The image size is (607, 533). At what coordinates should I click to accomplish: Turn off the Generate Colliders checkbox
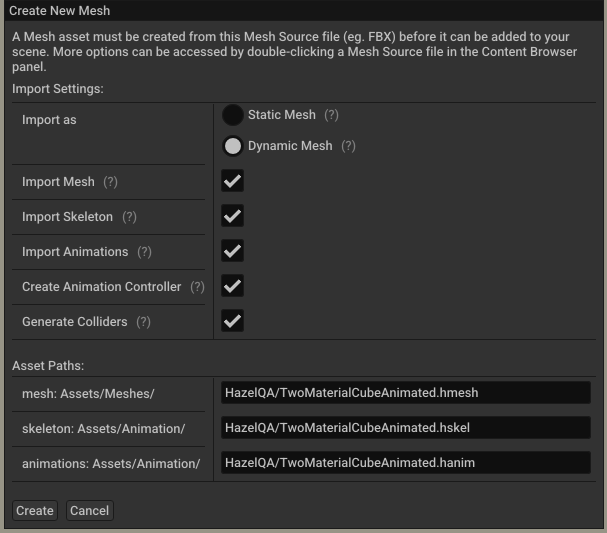click(233, 321)
